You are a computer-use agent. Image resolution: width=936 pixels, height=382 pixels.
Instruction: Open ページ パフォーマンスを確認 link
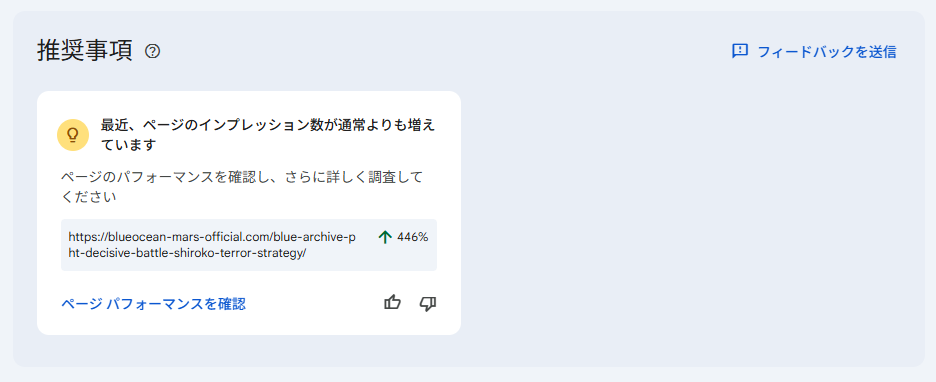pyautogui.click(x=153, y=304)
